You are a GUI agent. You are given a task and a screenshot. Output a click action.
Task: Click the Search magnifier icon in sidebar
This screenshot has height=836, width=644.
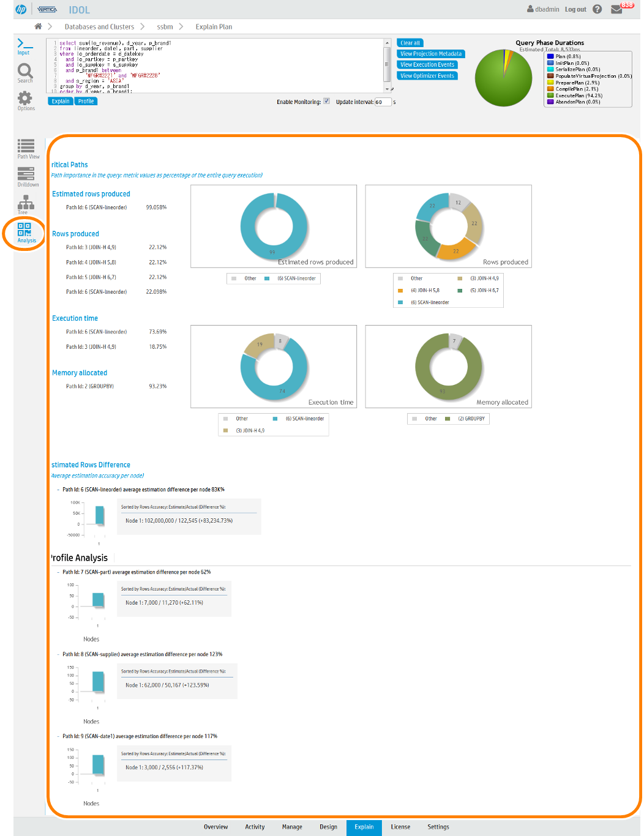(x=25, y=72)
